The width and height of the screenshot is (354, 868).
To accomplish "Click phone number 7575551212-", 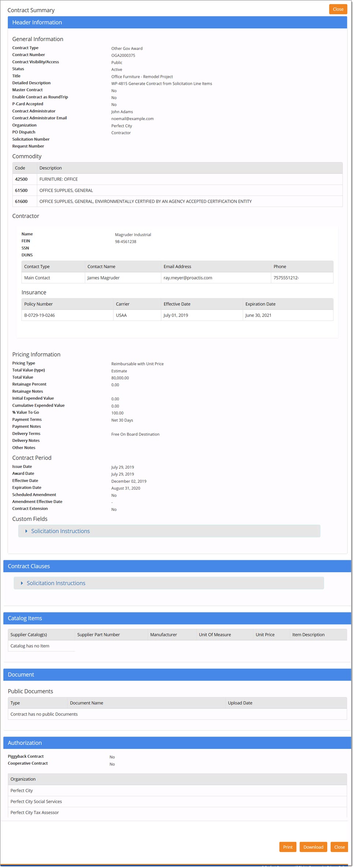I will click(286, 278).
